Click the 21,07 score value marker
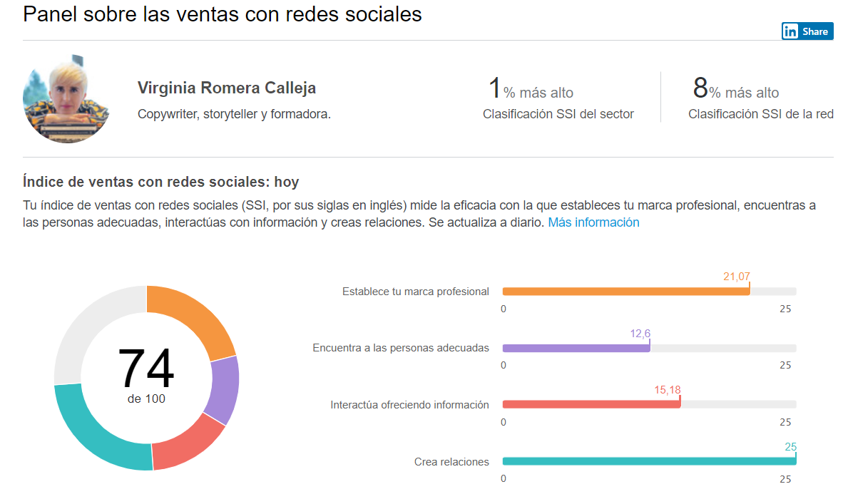 (x=737, y=277)
